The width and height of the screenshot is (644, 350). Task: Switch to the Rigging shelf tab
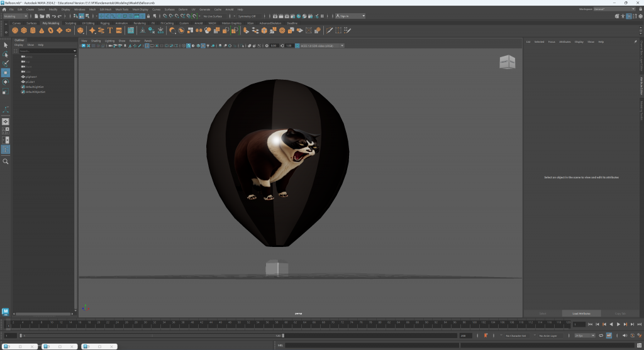pos(105,23)
